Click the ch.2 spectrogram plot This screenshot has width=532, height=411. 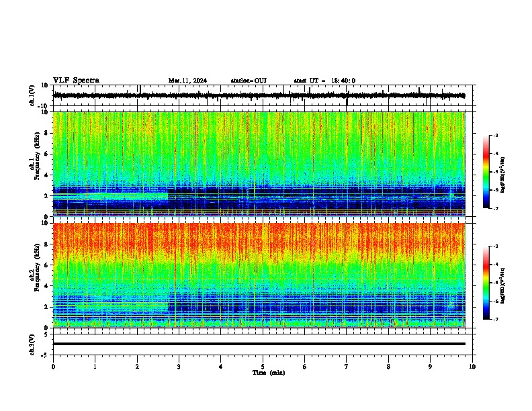(259, 275)
